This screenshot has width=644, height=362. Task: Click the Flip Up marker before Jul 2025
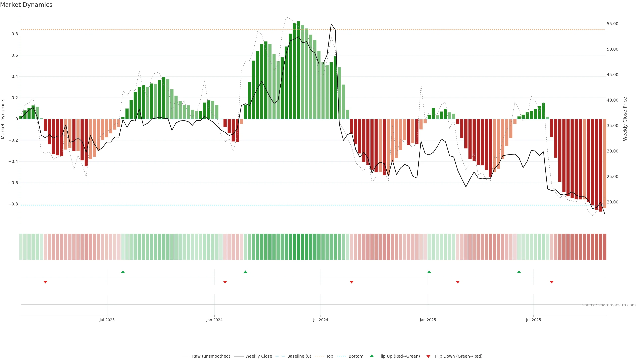519,272
